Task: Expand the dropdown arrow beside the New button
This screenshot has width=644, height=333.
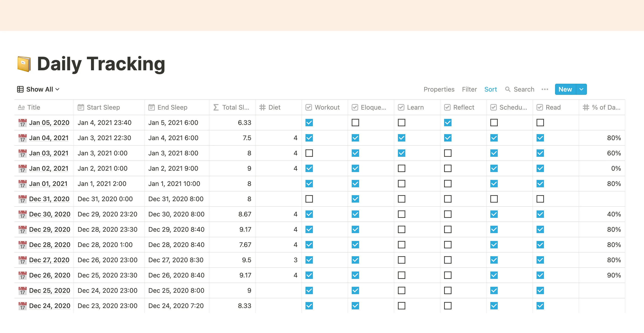Action: pos(581,89)
